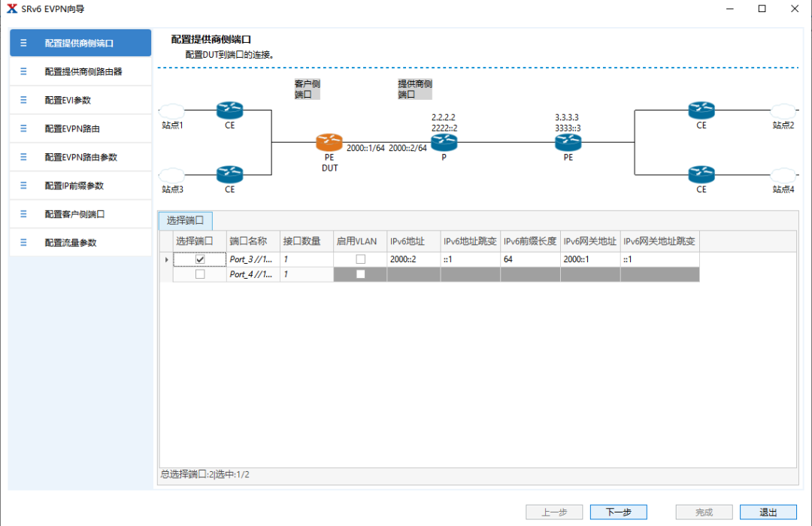Click the 2000::2/64 address label
Viewport: 812px width, 526px height.
(x=408, y=148)
